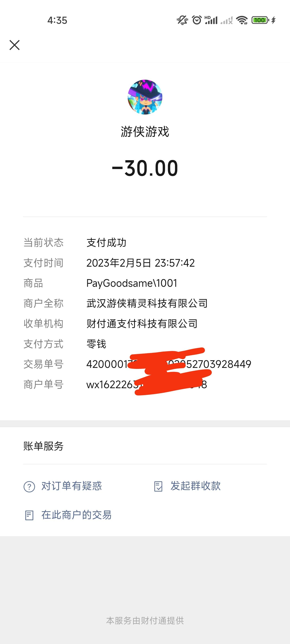Tap the merchant transactions document icon
The width and height of the screenshot is (290, 644).
pos(29,515)
